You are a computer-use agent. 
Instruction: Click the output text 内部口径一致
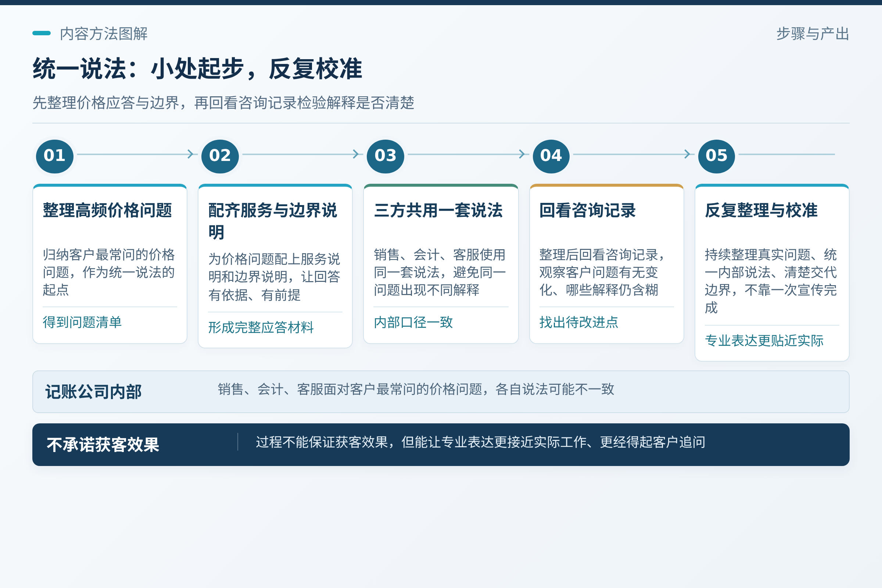pos(413,322)
